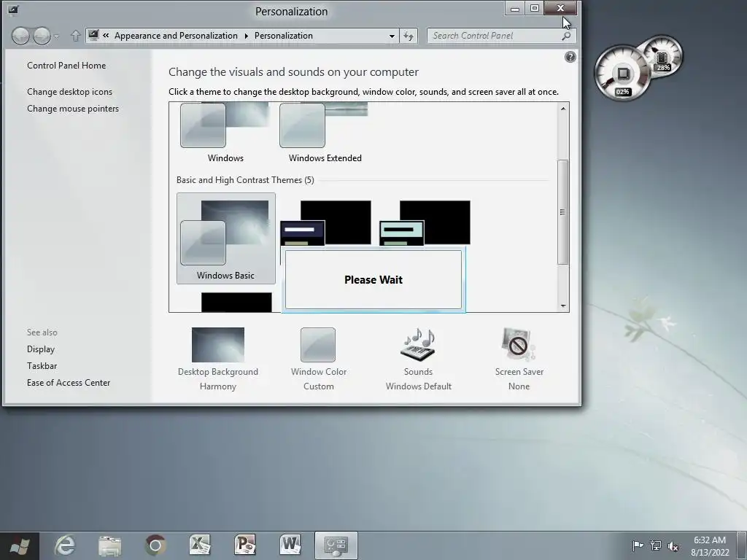Image resolution: width=747 pixels, height=560 pixels.
Task: Click the theme list scroll down arrow
Action: coord(563,306)
